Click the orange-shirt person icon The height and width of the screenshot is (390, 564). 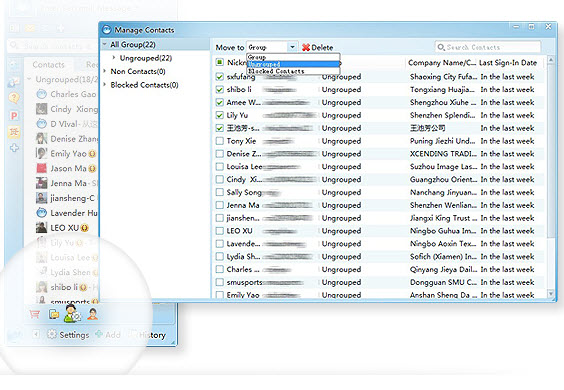92,314
